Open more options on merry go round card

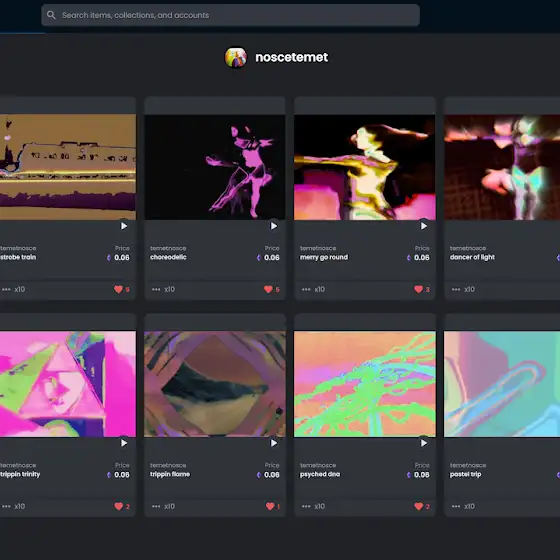pos(306,289)
